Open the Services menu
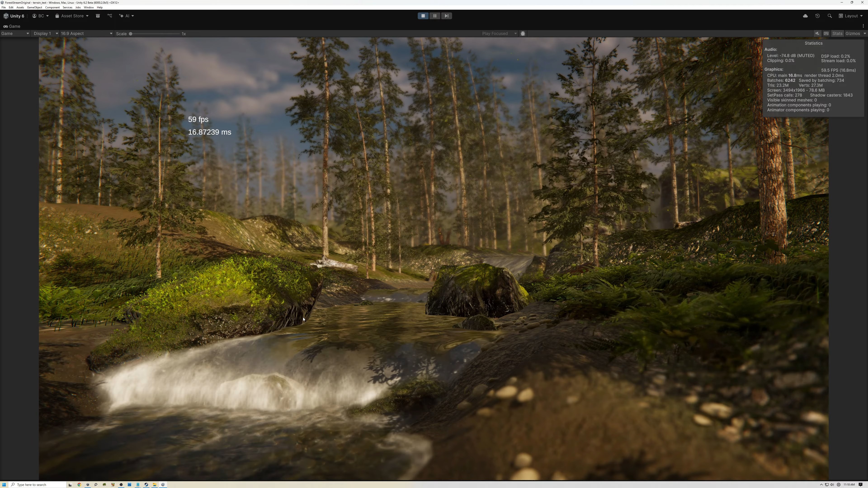868x488 pixels. tap(67, 7)
